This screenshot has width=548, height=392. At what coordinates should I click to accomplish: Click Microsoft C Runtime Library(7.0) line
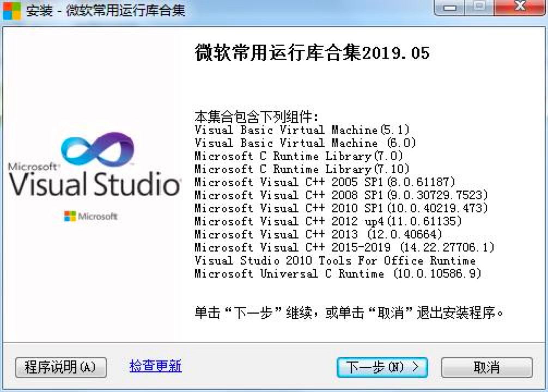pyautogui.click(x=299, y=156)
